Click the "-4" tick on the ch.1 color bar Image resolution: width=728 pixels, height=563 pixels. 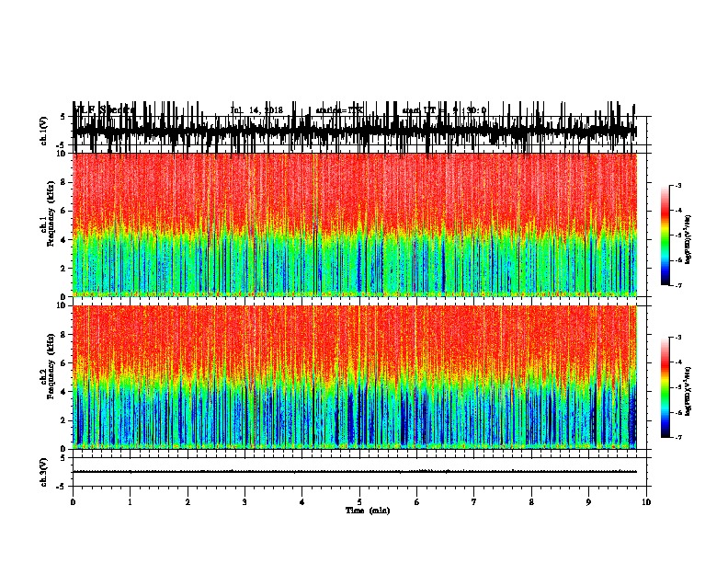point(677,211)
